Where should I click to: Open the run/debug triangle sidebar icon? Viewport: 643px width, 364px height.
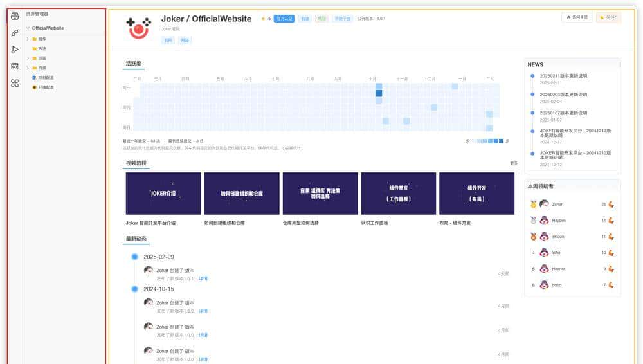click(x=15, y=50)
